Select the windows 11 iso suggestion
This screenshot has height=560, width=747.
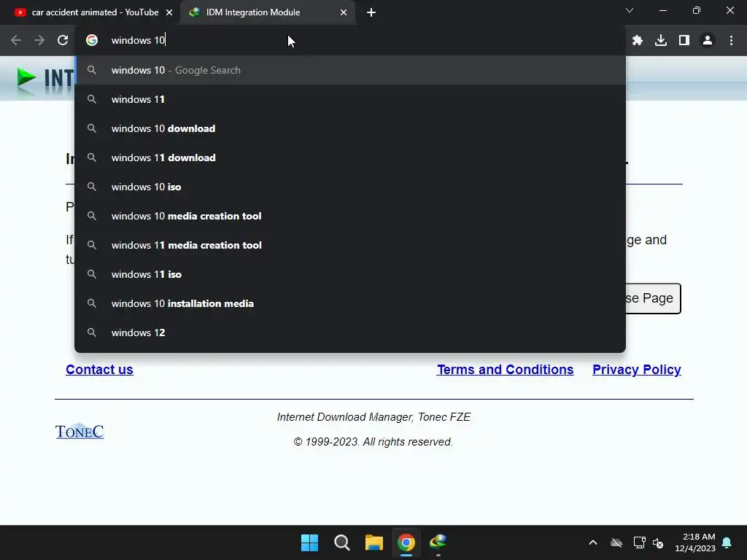click(350, 274)
